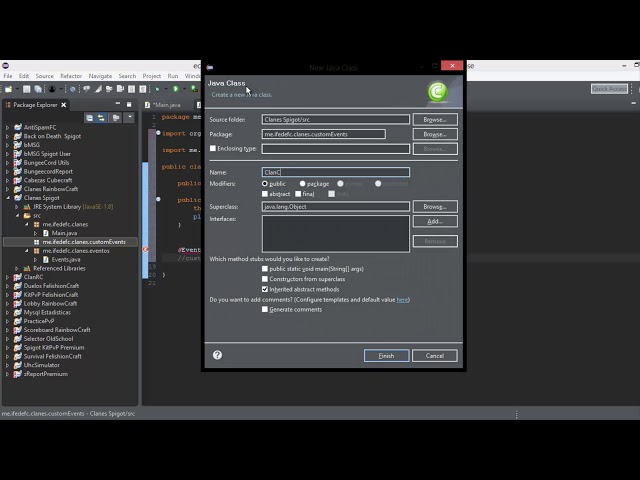Check the final modifier checkbox
The height and width of the screenshot is (480, 640).
click(x=298, y=194)
